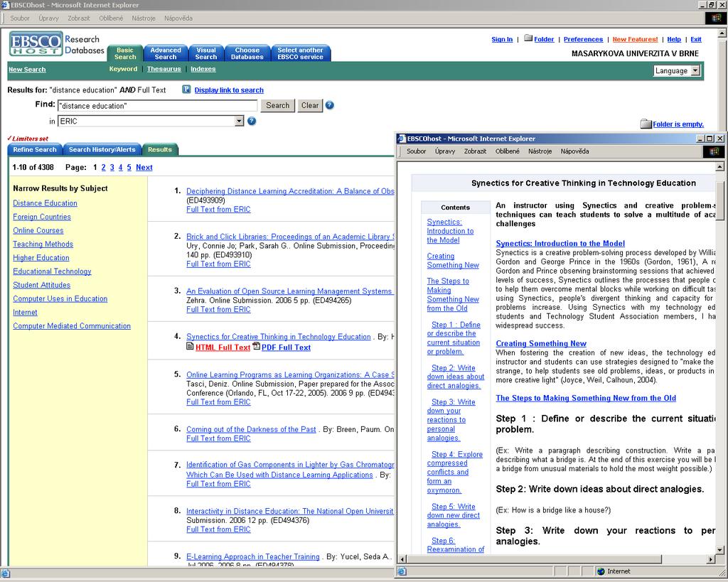This screenshot has height=582, width=728.
Task: Select another EBSCO service tab
Action: click(301, 53)
